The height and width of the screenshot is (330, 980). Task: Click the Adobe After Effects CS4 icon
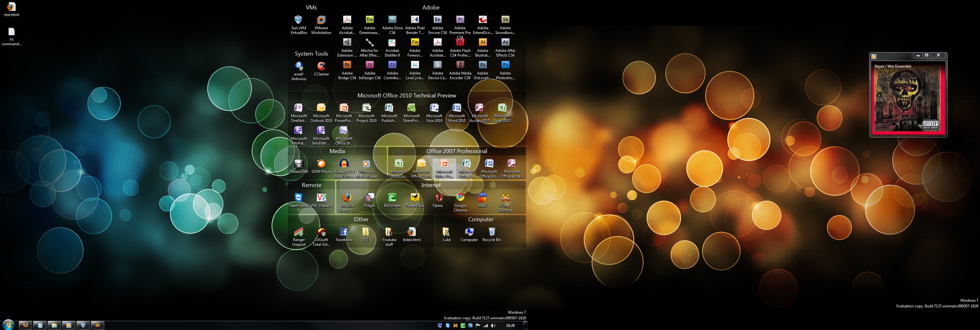pyautogui.click(x=505, y=42)
